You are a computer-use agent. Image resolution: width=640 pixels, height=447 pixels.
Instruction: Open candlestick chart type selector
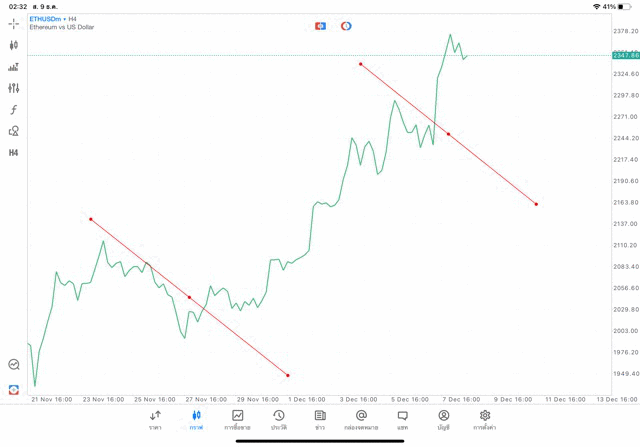coord(14,45)
